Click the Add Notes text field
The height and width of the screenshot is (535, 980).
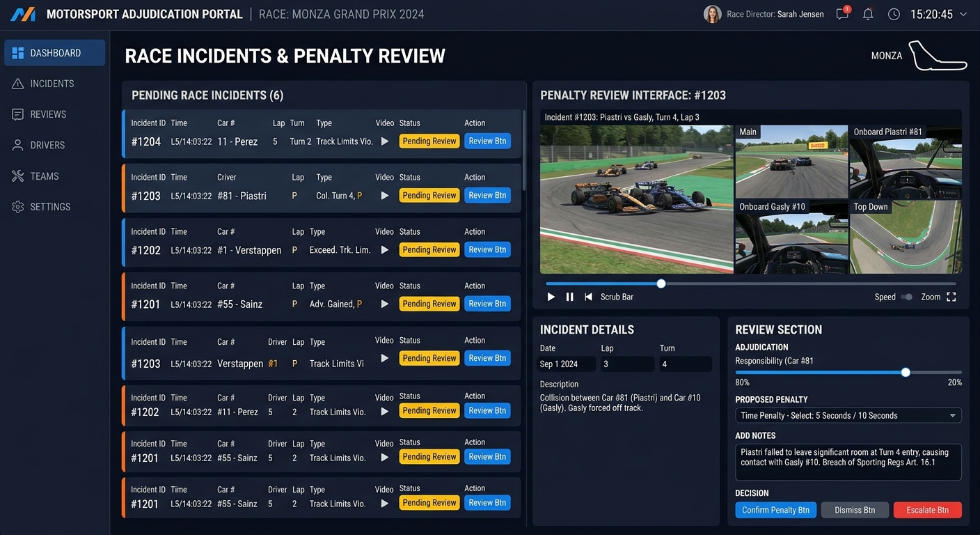pos(848,462)
